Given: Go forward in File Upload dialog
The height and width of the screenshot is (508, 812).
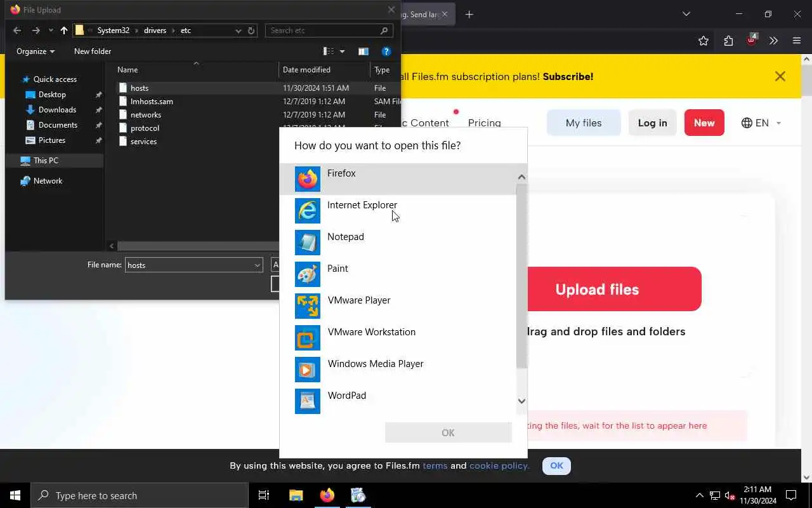Looking at the screenshot, I should point(36,30).
